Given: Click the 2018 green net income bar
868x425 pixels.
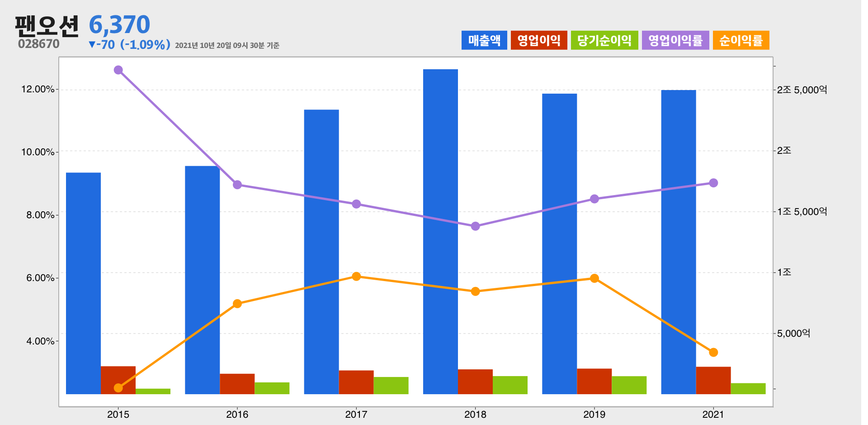Looking at the screenshot, I should point(510,385).
